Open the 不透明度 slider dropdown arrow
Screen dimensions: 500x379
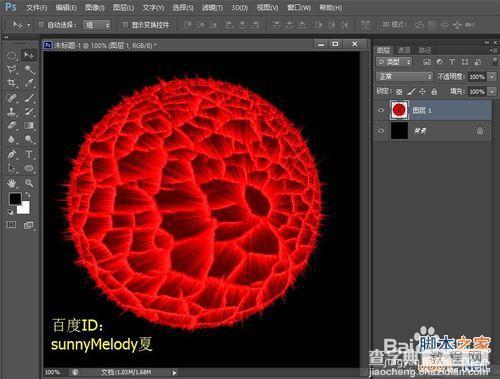click(492, 77)
